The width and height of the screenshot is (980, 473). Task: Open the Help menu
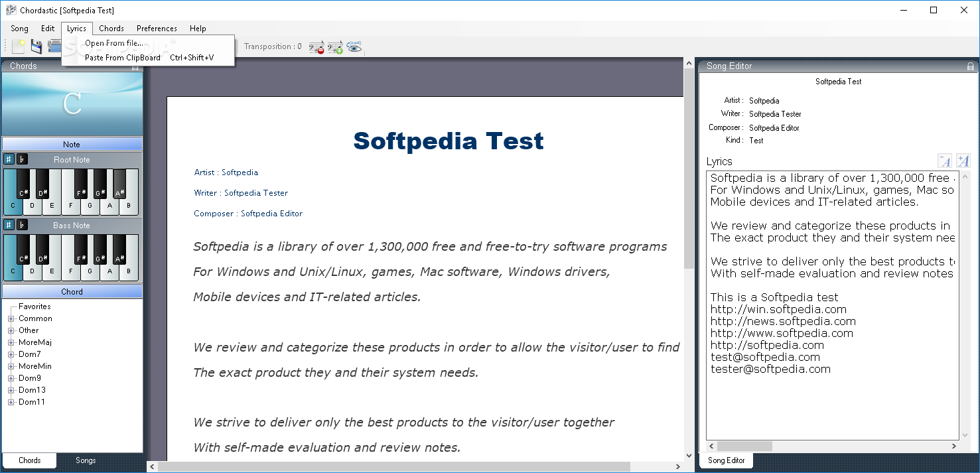(x=198, y=29)
